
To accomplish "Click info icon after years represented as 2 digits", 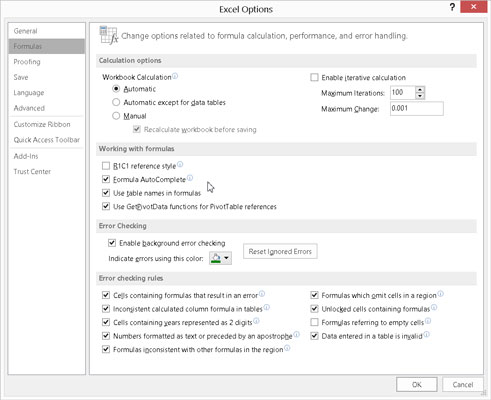I will coord(256,321).
